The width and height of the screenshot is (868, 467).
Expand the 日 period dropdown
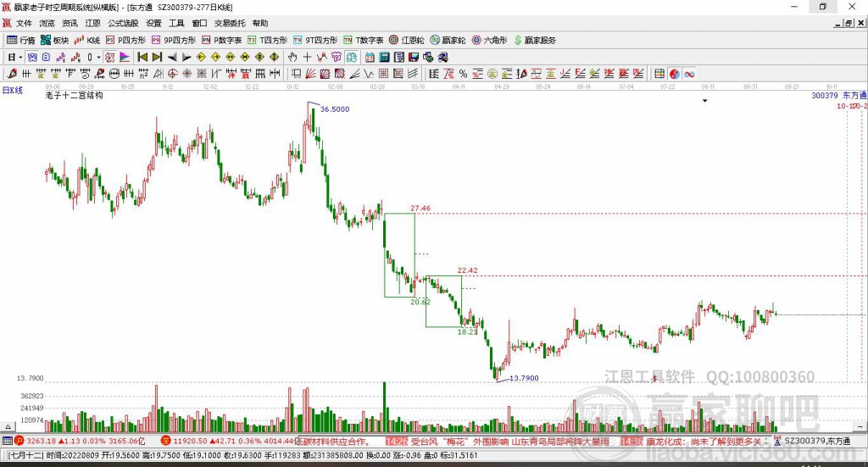(20, 57)
